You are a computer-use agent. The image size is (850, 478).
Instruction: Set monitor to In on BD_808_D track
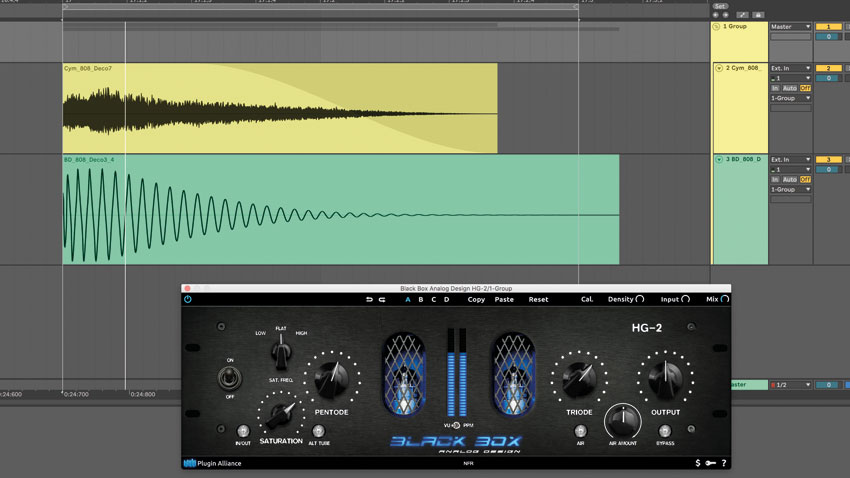(775, 179)
